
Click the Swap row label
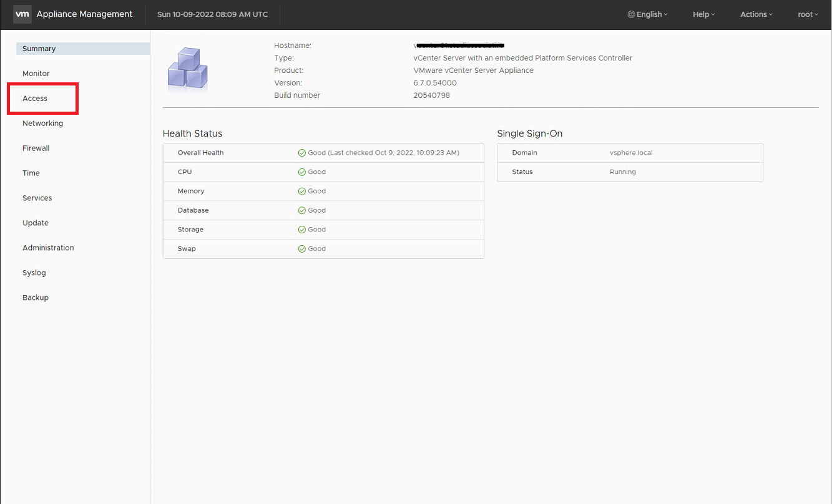[x=187, y=249]
